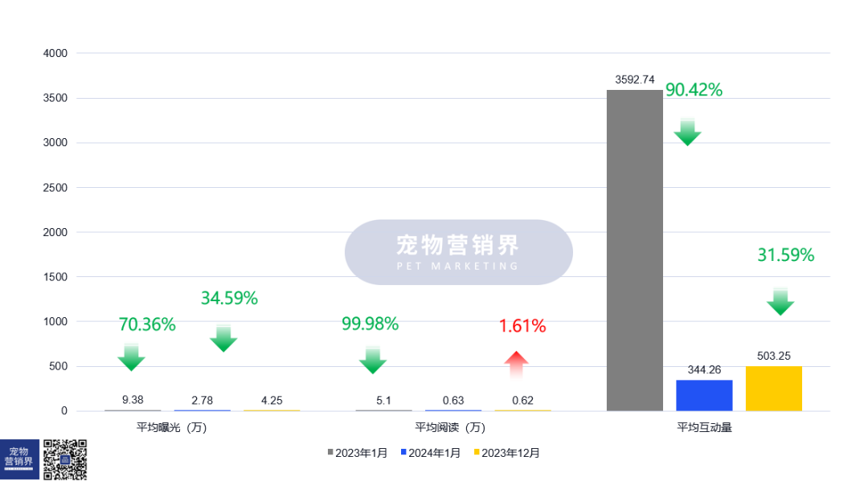Click the 宠物营销界 blue logo badge

pos(19,459)
